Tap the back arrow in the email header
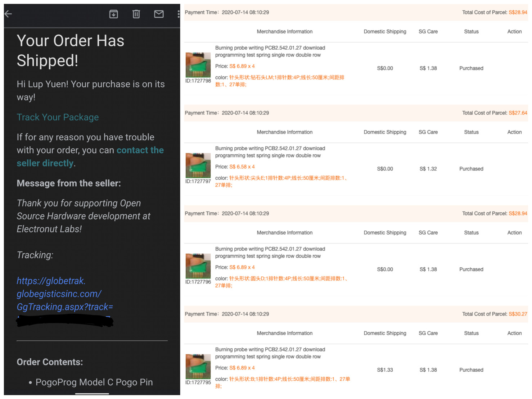The image size is (532, 399). [9, 14]
